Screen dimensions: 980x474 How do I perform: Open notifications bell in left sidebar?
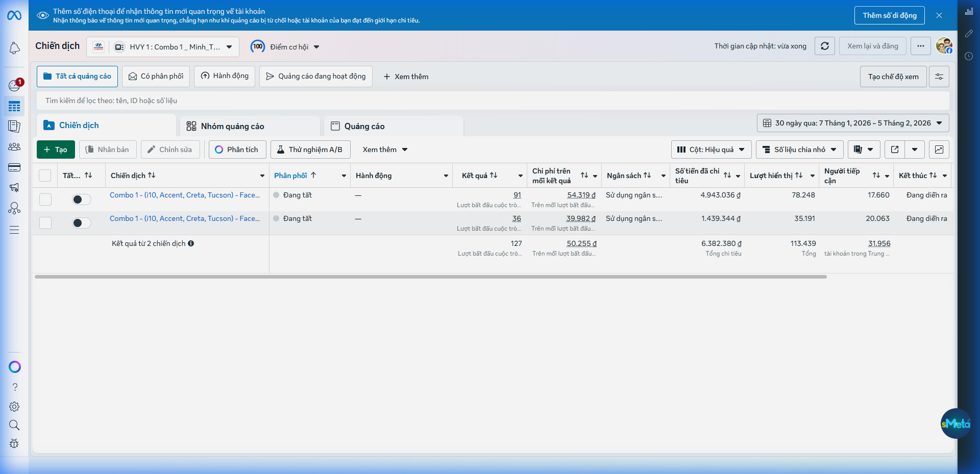14,48
